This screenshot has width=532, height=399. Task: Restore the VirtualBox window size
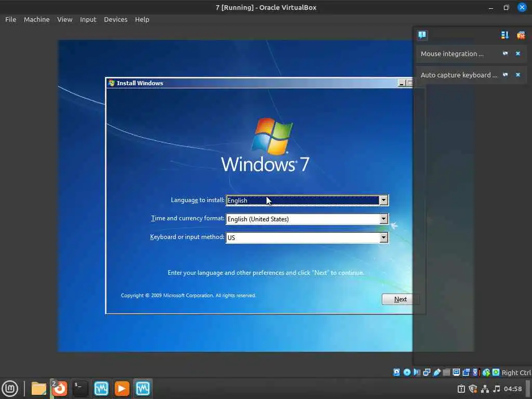pos(506,7)
